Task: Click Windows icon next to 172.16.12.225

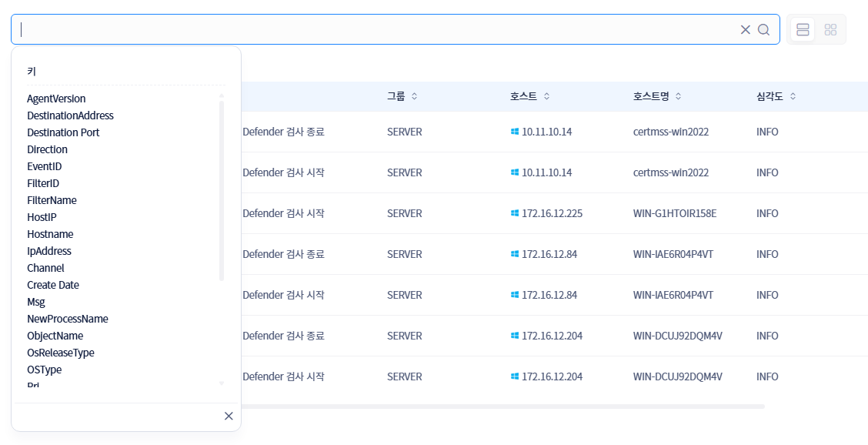Action: [514, 213]
